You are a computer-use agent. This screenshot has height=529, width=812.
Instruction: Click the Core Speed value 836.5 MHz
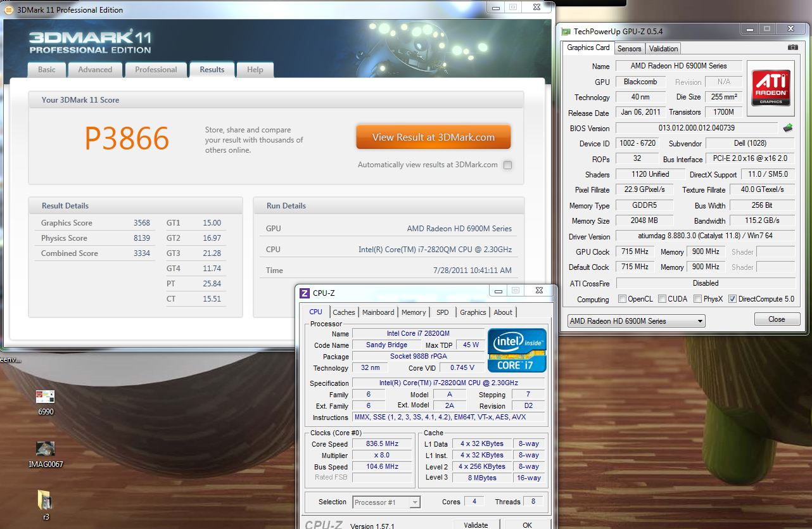tap(383, 443)
